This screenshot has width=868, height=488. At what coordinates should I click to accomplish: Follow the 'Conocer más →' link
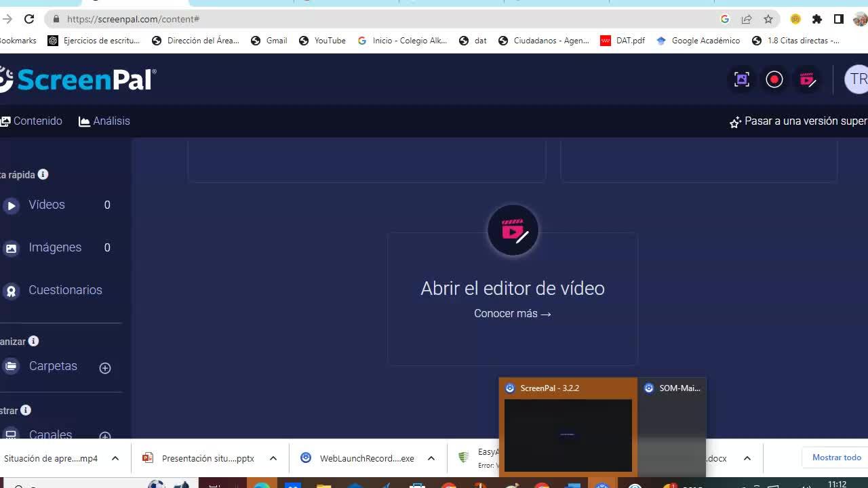(513, 313)
